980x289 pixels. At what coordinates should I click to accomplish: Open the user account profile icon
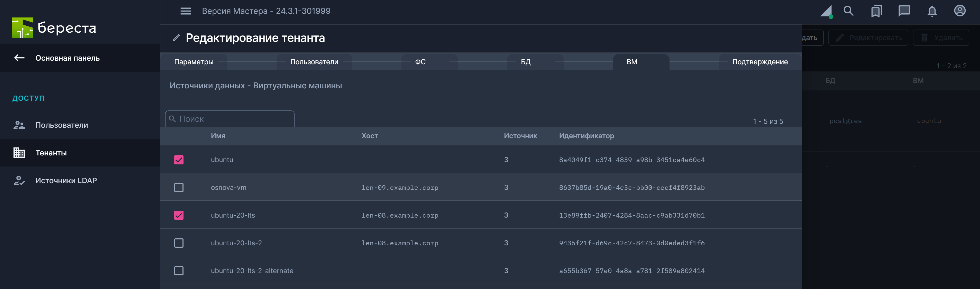tap(959, 11)
